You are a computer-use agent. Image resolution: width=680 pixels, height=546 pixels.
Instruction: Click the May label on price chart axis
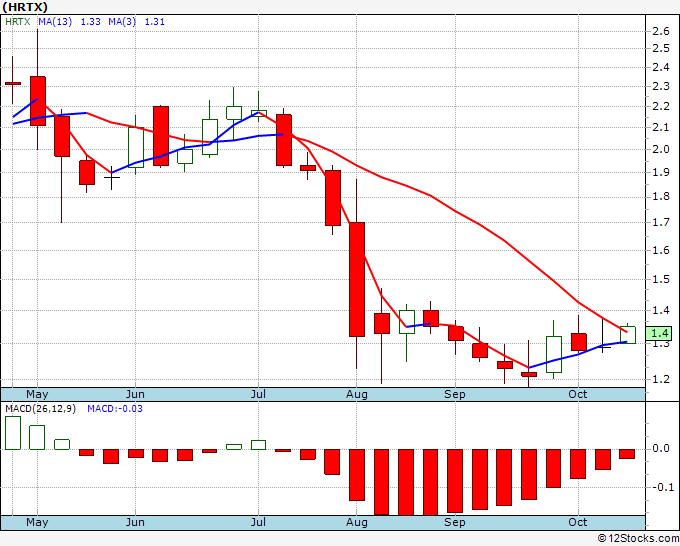37,394
